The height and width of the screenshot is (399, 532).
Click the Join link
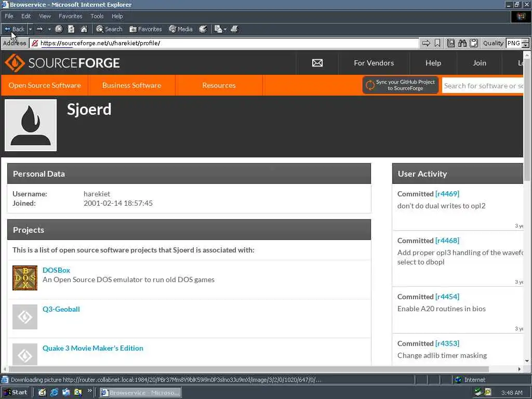(x=479, y=63)
